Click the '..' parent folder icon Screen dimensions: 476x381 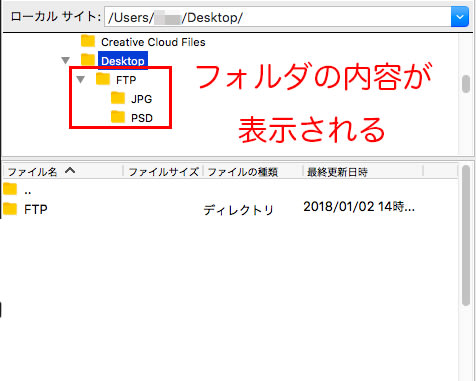(x=10, y=189)
